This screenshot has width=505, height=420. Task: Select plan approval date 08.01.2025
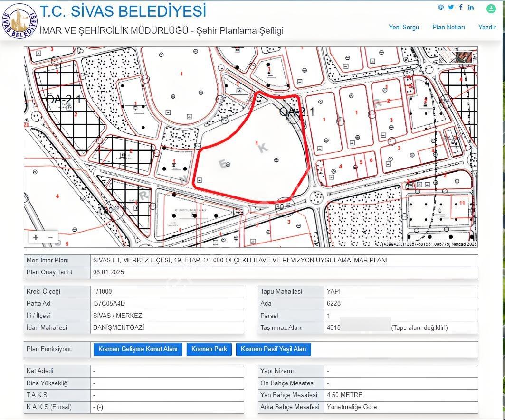point(108,272)
